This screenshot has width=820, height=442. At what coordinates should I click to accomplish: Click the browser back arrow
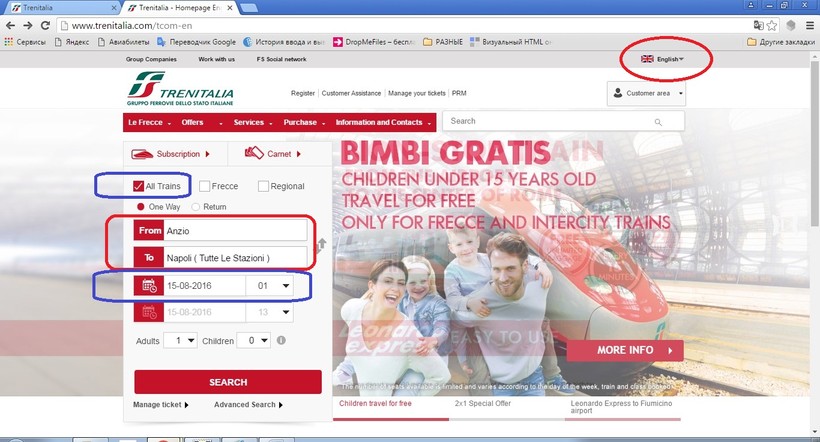10,26
